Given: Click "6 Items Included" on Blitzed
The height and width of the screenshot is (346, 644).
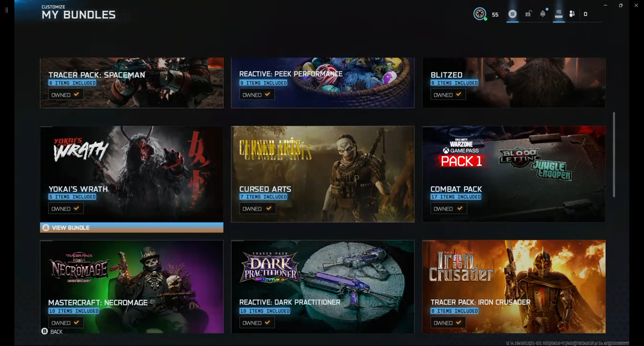Looking at the screenshot, I should [x=454, y=83].
